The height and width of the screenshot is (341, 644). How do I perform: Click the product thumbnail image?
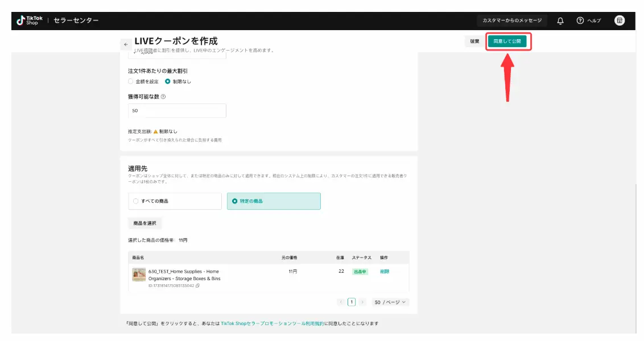click(139, 275)
